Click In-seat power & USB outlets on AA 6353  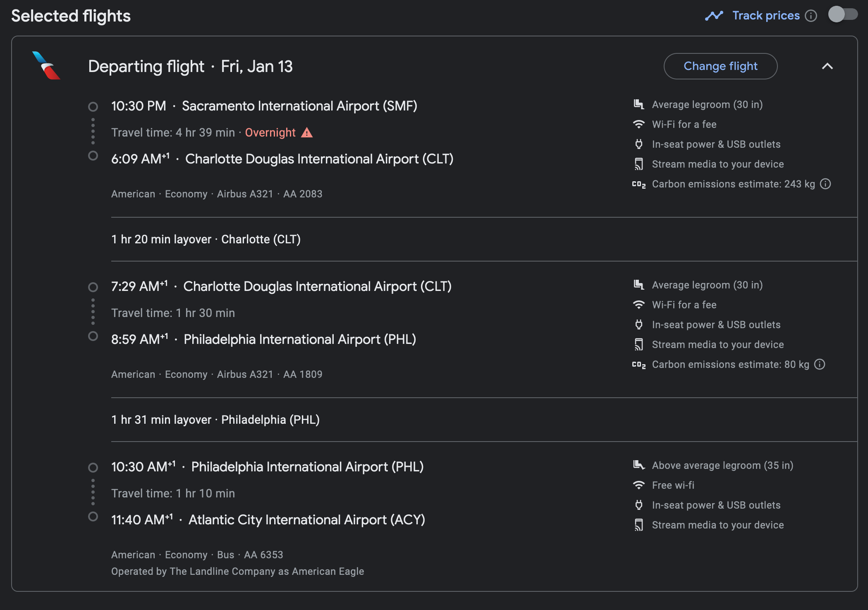(716, 505)
